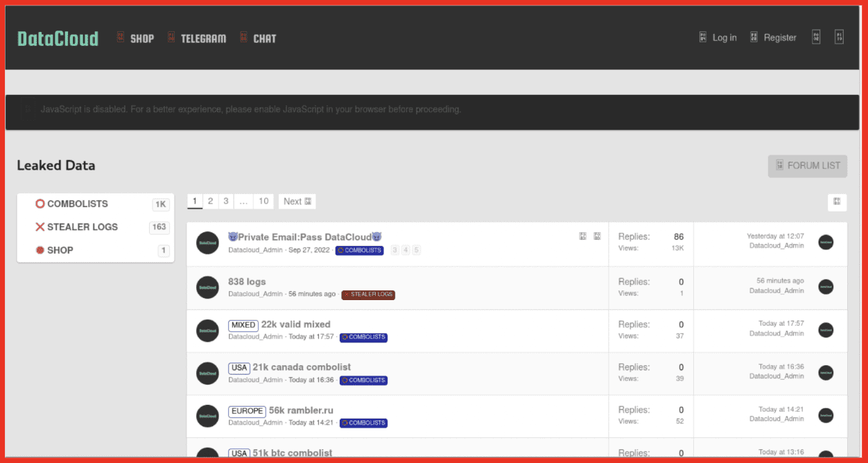Click the 163 count beside STEALER LOGS
This screenshot has height=463, width=868.
coord(159,227)
